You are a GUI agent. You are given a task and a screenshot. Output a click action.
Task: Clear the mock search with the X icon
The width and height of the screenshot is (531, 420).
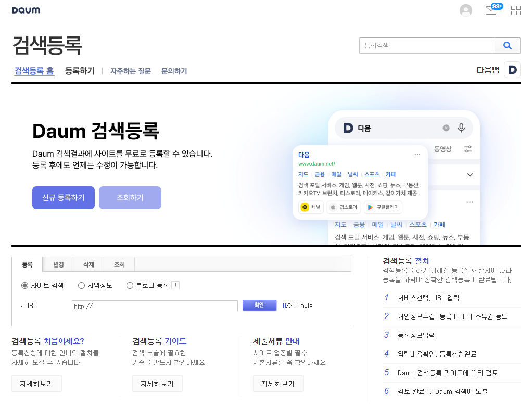click(446, 128)
